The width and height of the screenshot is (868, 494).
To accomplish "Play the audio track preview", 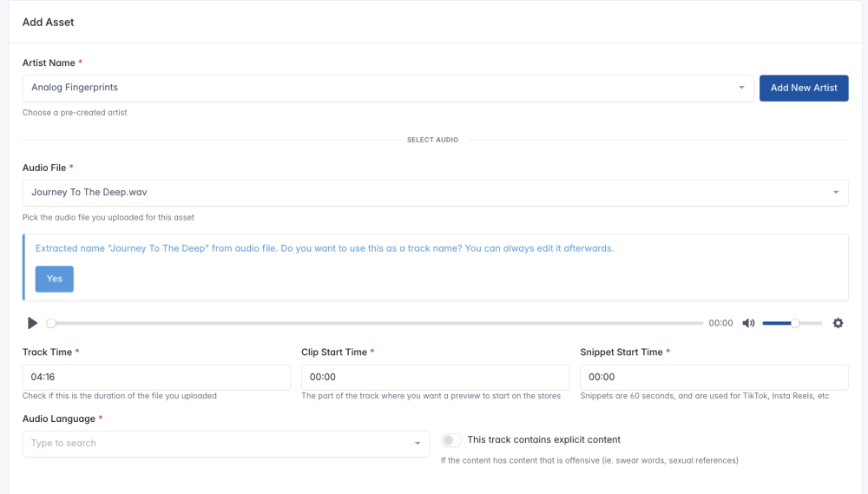I will pyautogui.click(x=32, y=323).
